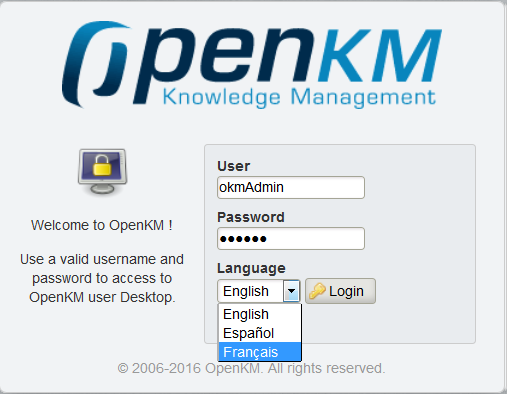
Task: Click the copyright notice text
Action: tap(251, 368)
